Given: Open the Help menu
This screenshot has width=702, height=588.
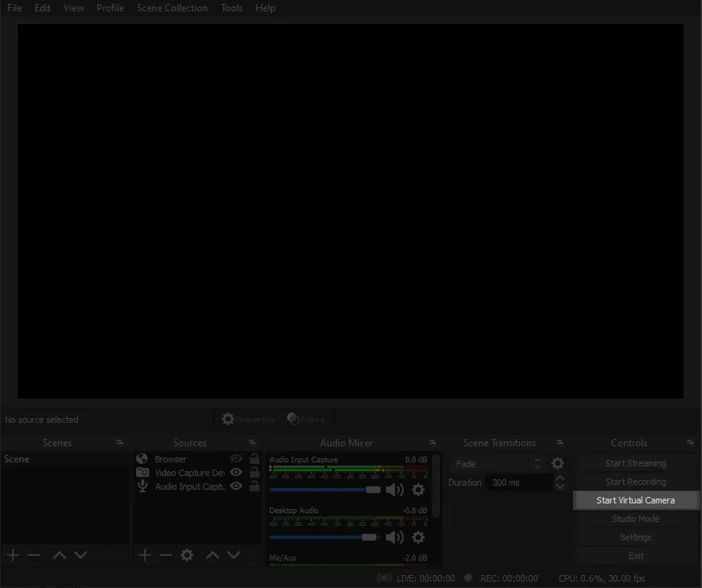Looking at the screenshot, I should pyautogui.click(x=265, y=8).
